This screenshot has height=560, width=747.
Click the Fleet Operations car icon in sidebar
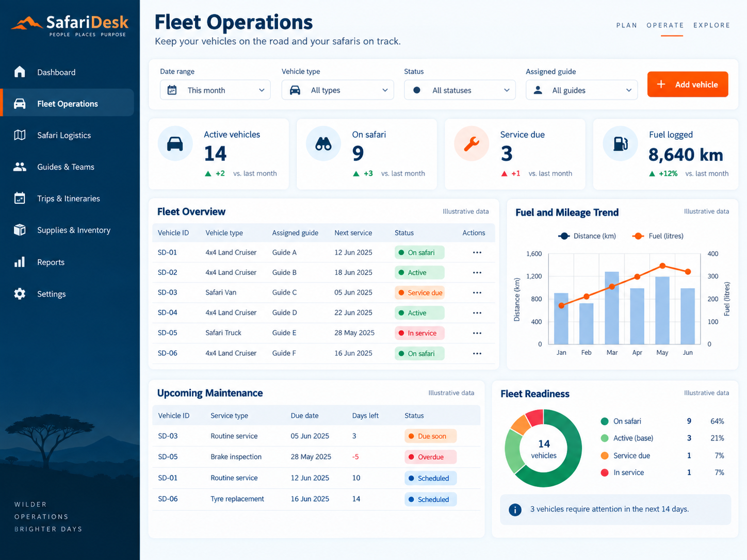tap(20, 104)
